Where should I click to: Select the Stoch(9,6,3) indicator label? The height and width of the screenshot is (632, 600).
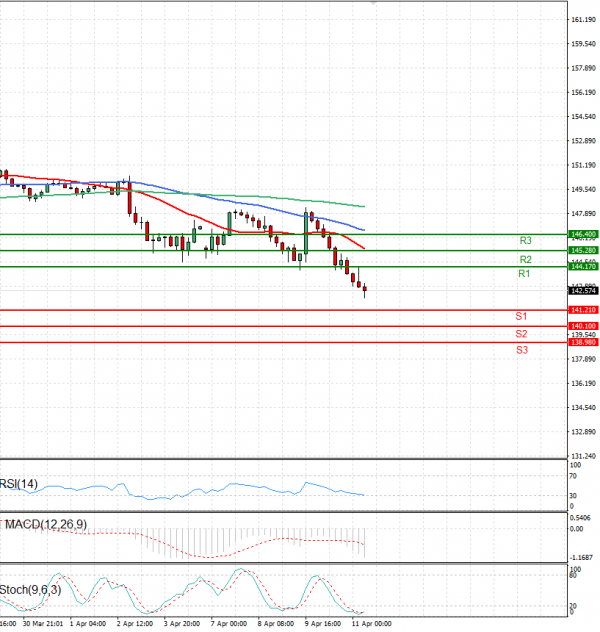pyautogui.click(x=30, y=590)
